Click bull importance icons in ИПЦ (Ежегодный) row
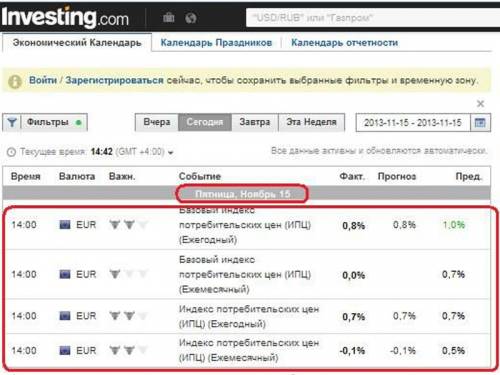 (128, 316)
